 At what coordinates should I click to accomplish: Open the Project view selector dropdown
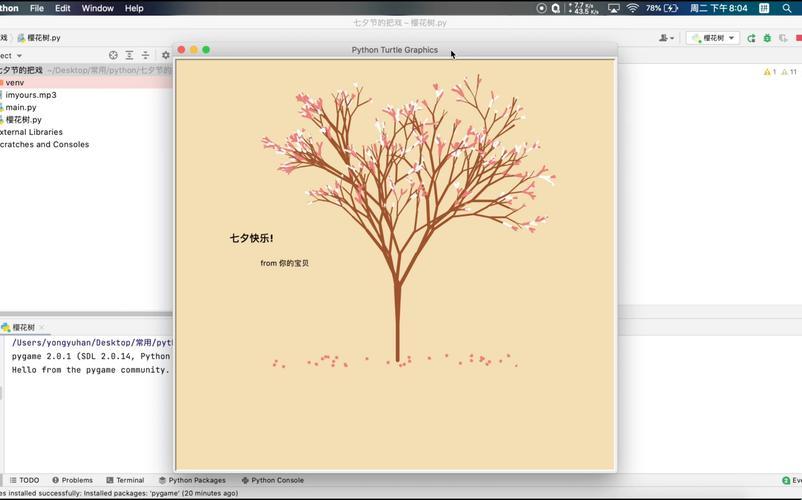pos(11,56)
